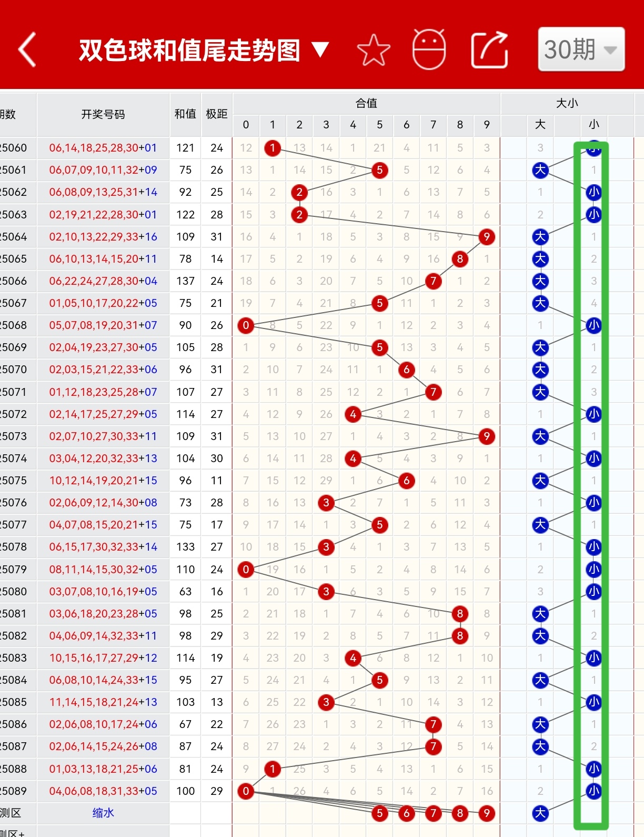644x837 pixels.
Task: Toggle the 大 prediction ball in bottom row
Action: [540, 813]
